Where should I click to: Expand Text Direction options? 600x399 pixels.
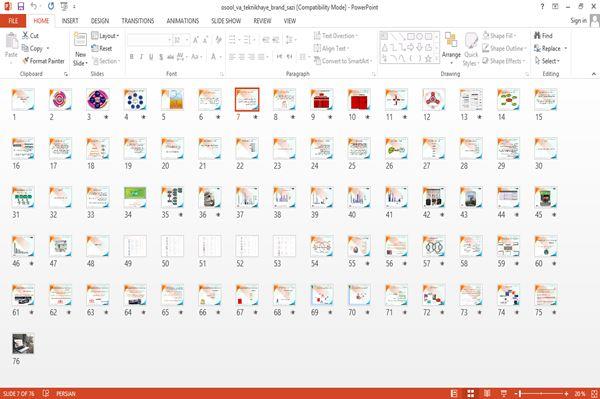tap(336, 36)
